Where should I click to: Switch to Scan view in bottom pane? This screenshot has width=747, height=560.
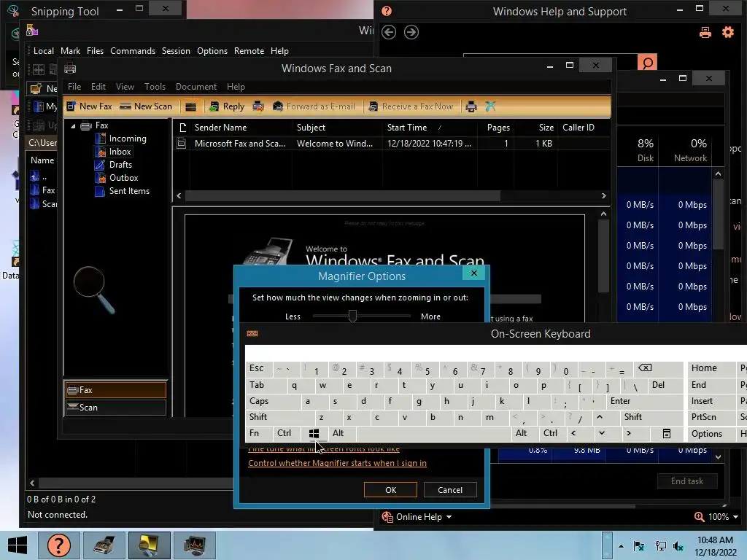(x=116, y=408)
